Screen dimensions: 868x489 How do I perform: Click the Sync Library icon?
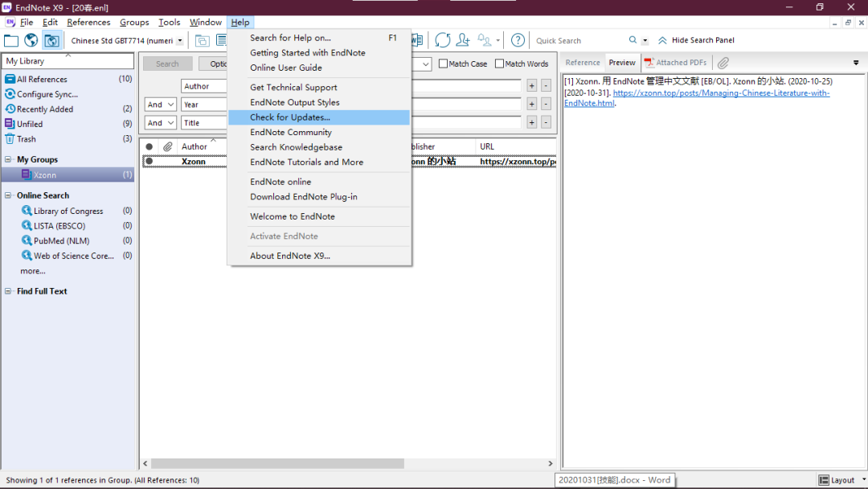pyautogui.click(x=442, y=40)
